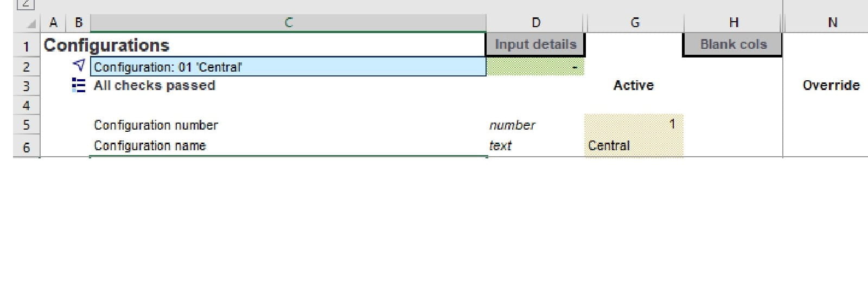Viewport: 868px width, 282px height.
Task: Click the navigation arrow icon beside Configuration
Action: point(79,66)
